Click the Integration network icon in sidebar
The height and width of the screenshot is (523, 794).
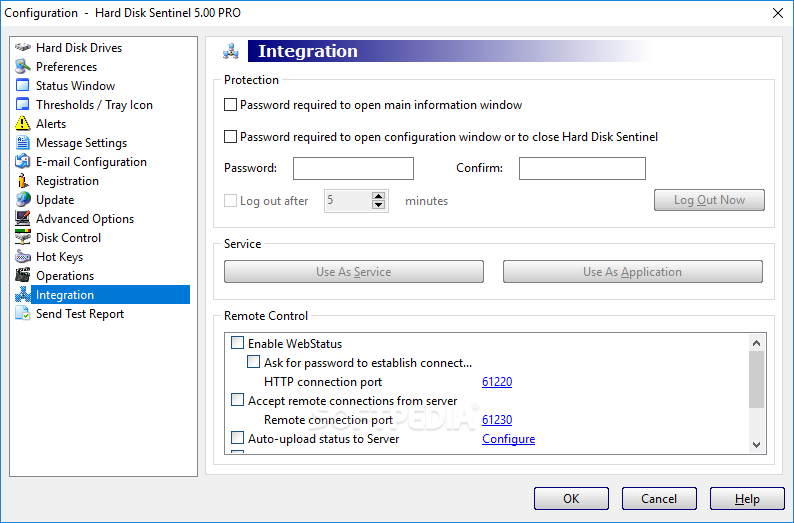(x=23, y=294)
